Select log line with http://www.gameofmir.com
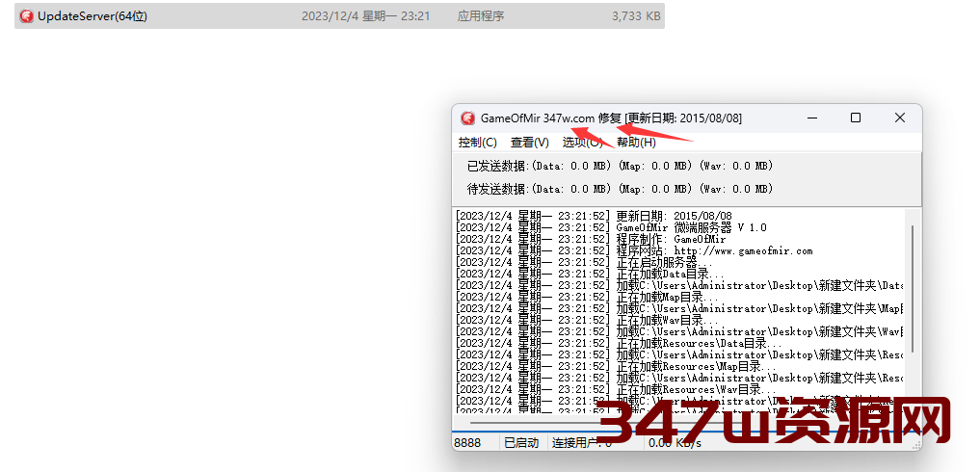 [x=634, y=250]
